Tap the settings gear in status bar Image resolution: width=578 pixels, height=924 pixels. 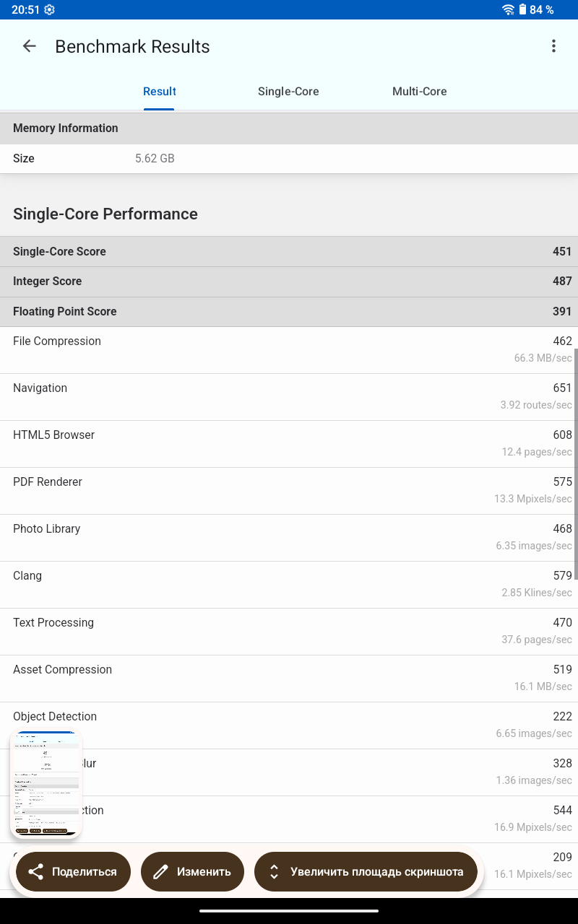[49, 9]
